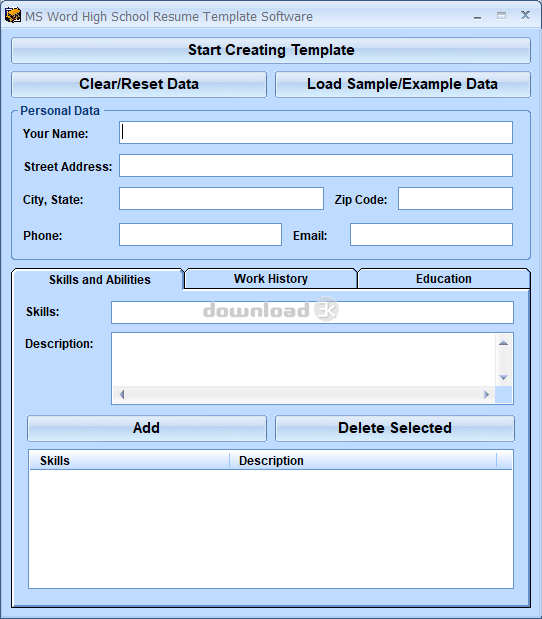Click the Description scroll left arrow

click(122, 394)
